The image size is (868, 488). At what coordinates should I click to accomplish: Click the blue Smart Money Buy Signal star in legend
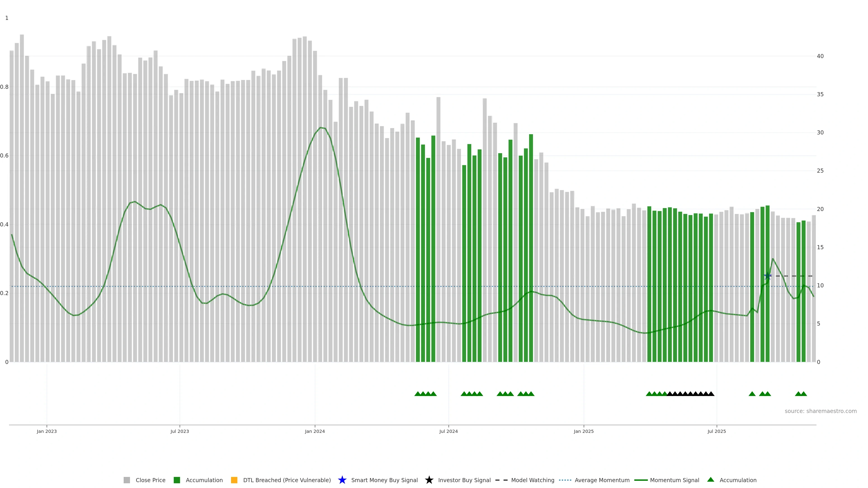pyautogui.click(x=342, y=480)
